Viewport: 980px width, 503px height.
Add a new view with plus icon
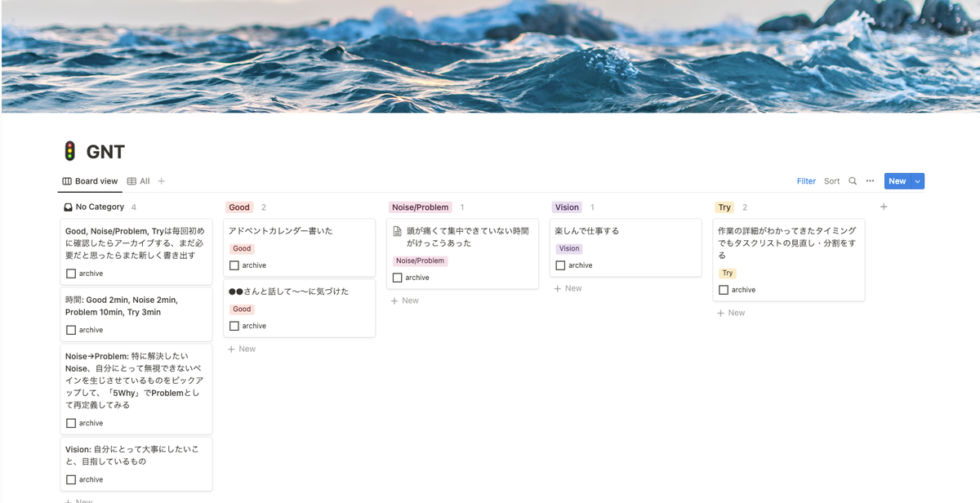(161, 181)
